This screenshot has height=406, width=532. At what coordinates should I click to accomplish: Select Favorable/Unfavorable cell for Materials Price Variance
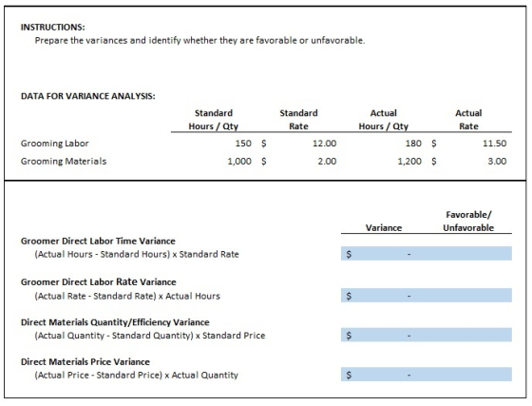(469, 374)
